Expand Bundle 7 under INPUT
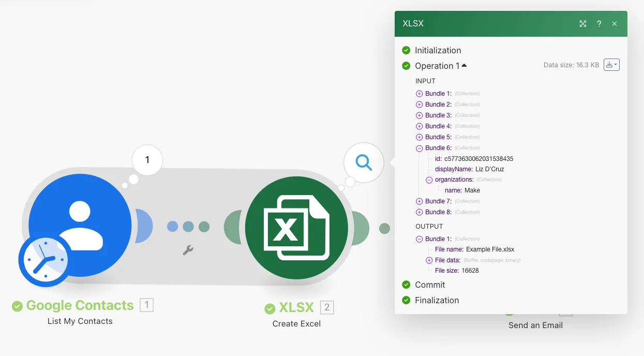This screenshot has height=356, width=644. pos(420,201)
